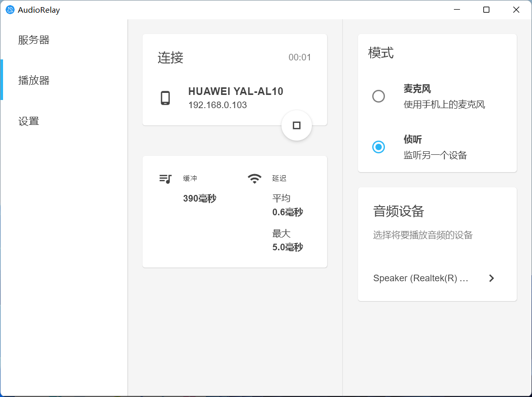
Task: Minimize the AudioRelay window
Action: (x=457, y=10)
